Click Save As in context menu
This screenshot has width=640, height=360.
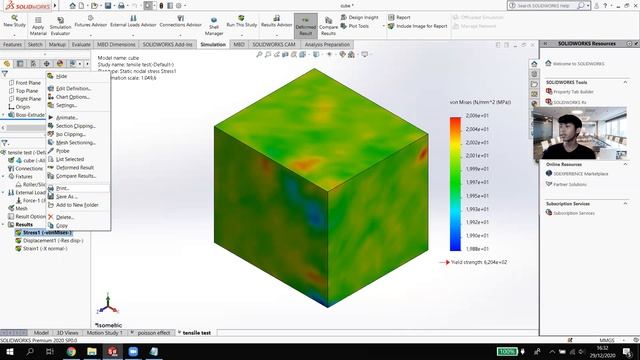click(x=66, y=196)
